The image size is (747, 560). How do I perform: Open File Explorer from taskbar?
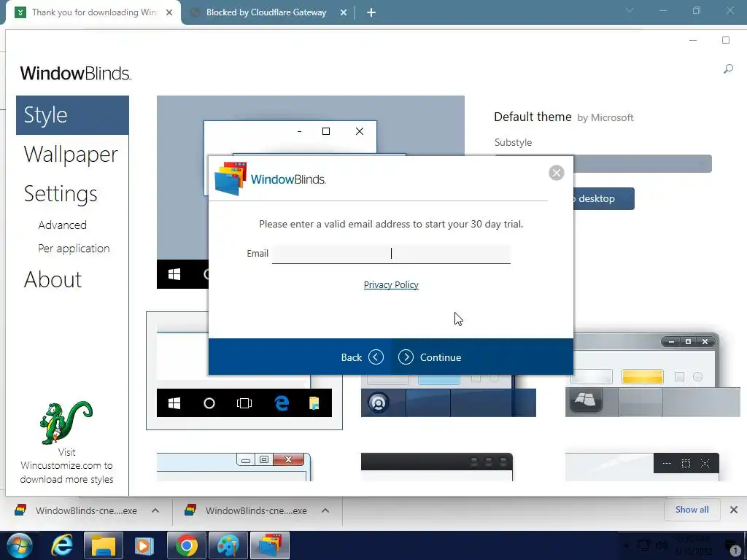(104, 545)
